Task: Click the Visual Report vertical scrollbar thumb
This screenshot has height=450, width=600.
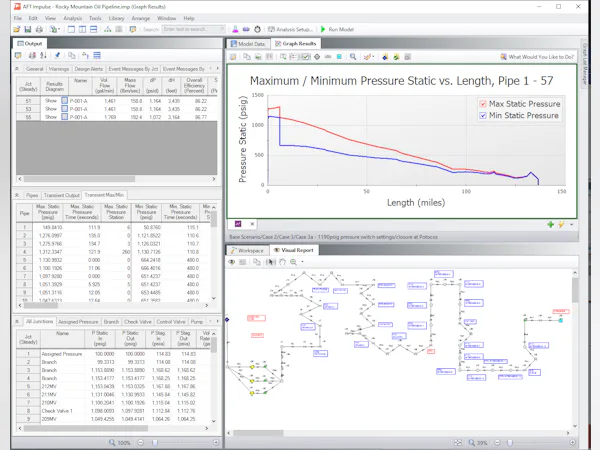Action: click(x=575, y=290)
